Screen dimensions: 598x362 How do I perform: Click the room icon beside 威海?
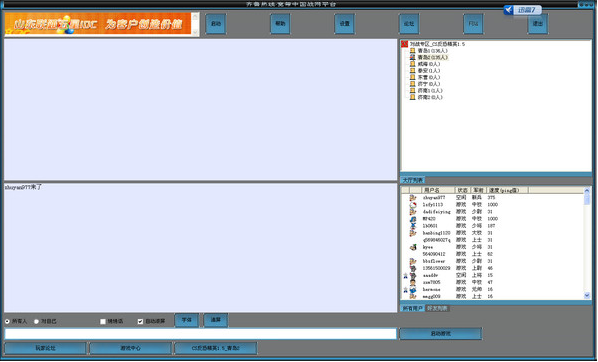pos(412,64)
